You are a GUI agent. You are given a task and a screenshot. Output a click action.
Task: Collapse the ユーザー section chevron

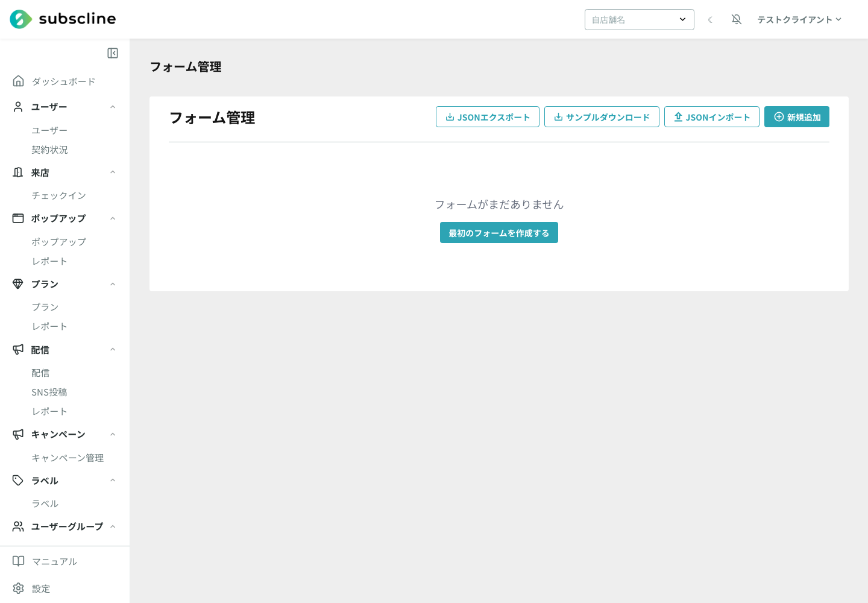[x=113, y=107]
